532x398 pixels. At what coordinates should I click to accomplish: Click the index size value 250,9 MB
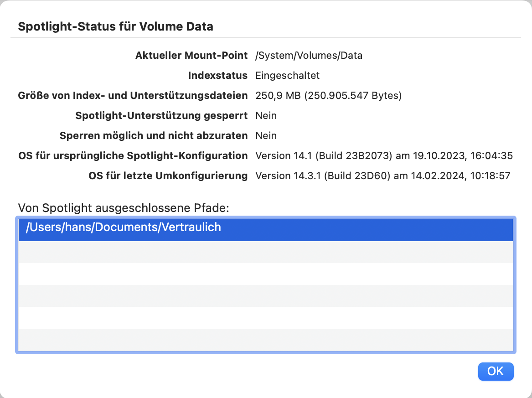(328, 95)
